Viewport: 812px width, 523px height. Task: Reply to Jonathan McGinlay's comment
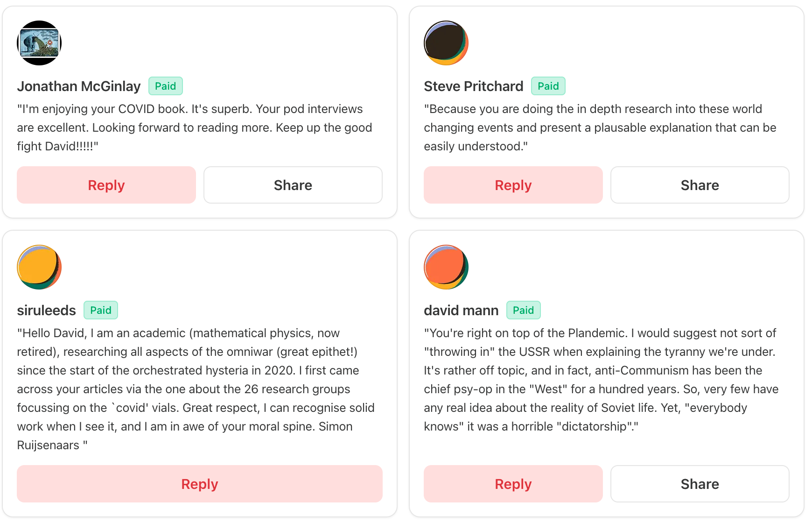click(x=106, y=185)
